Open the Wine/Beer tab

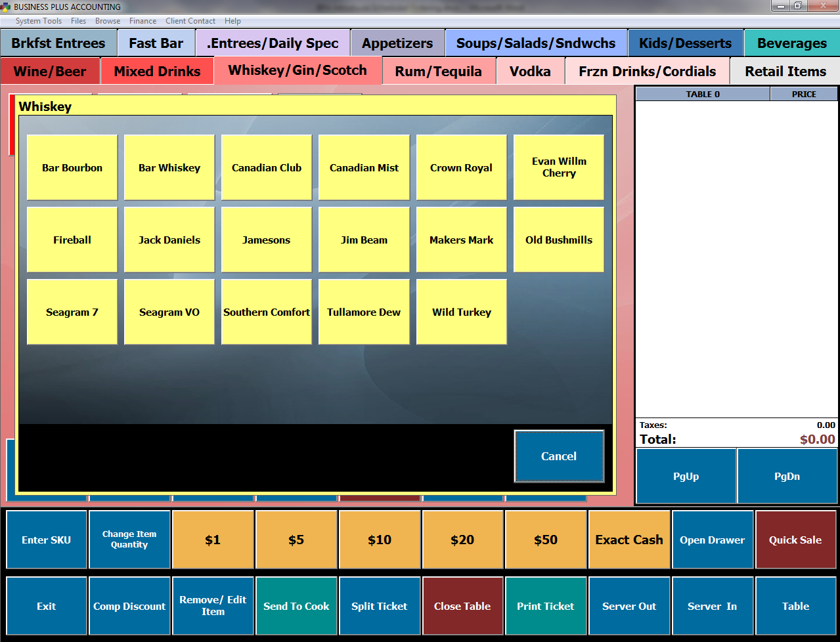click(x=50, y=71)
